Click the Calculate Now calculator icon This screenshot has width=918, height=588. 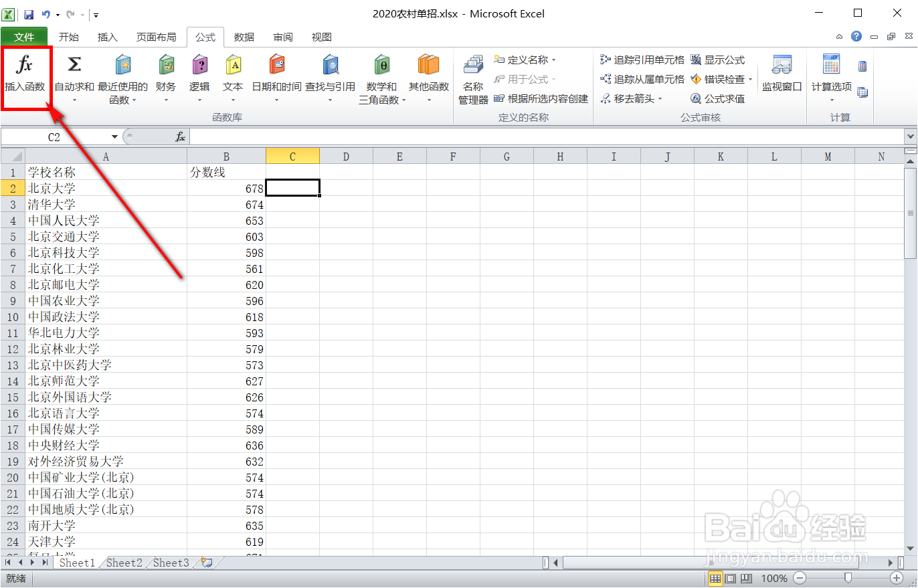point(862,66)
